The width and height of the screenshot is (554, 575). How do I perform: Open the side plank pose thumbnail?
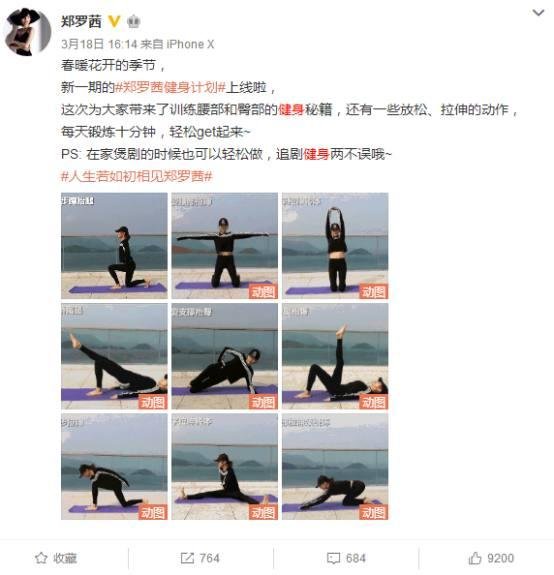pyautogui.click(x=225, y=356)
